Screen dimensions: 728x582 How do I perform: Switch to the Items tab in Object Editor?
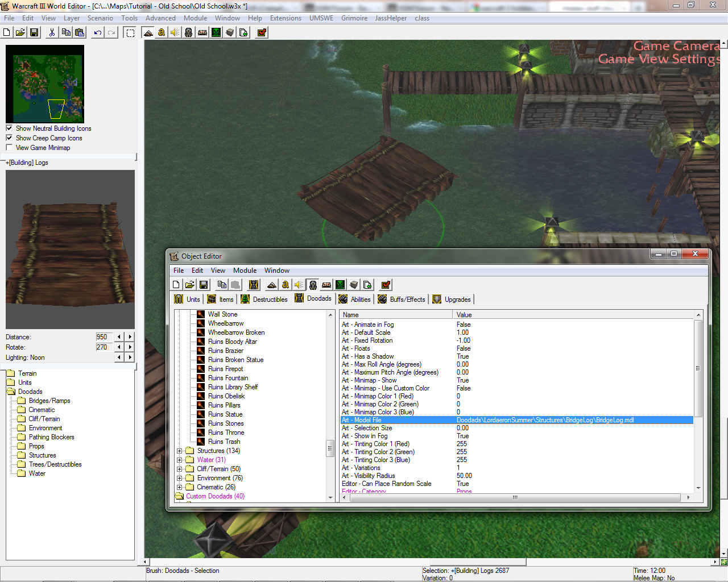(221, 300)
